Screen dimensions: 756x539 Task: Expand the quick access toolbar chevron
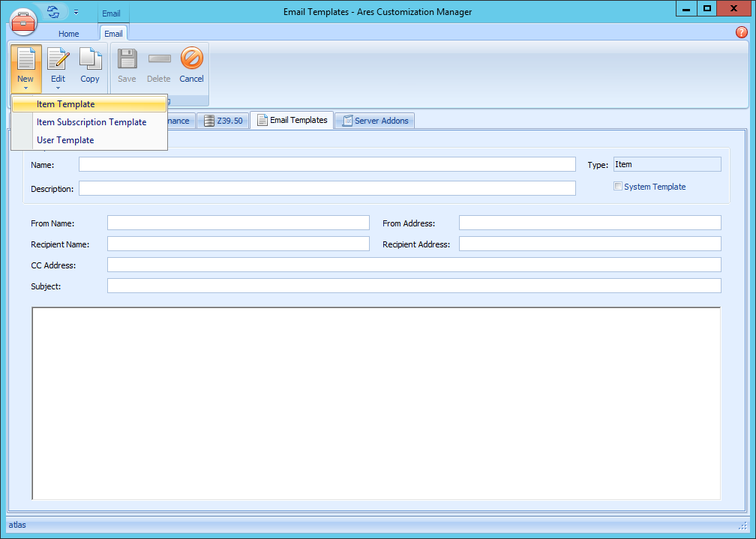[76, 12]
